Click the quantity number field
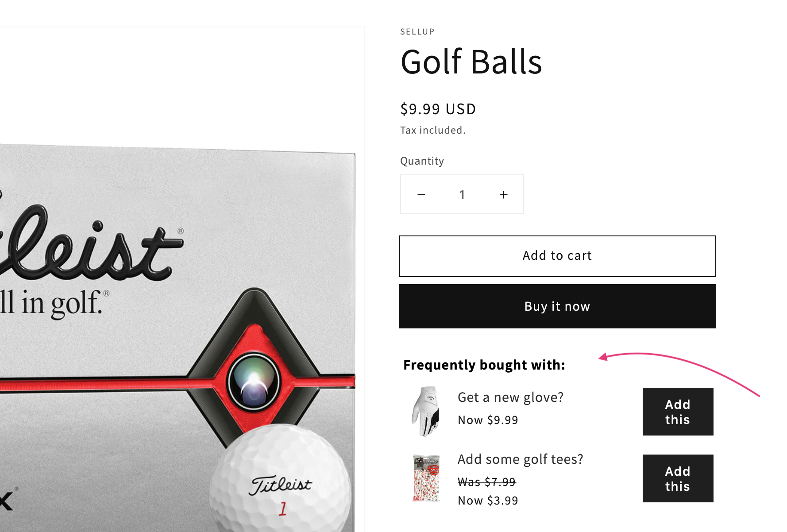Screen dimensions: 787x532 tap(462, 195)
